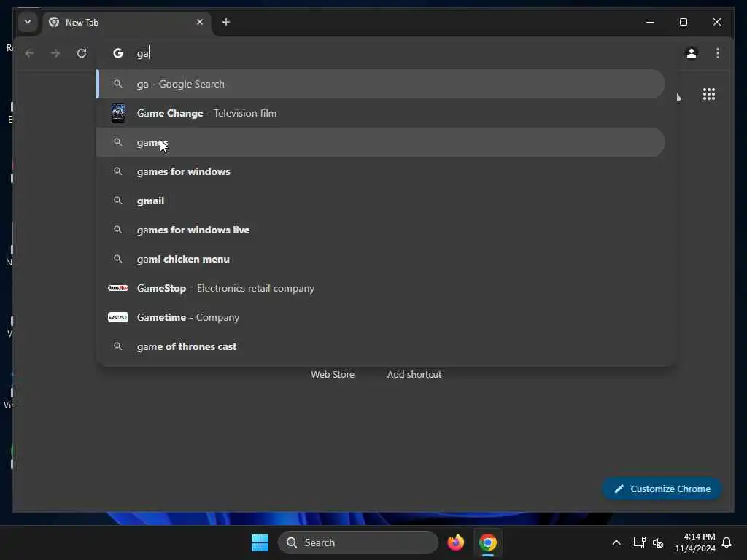The width and height of the screenshot is (747, 560).
Task: Click the taskbar Search box
Action: click(357, 542)
